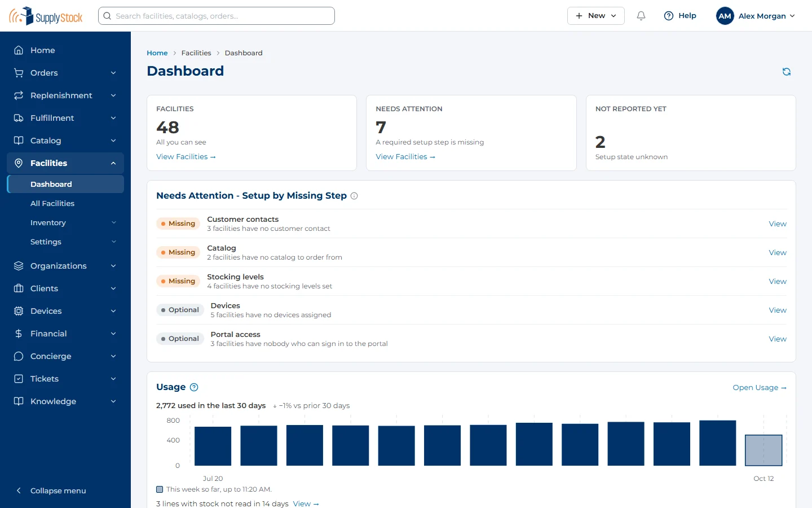Open the Tickets sidebar menu
The image size is (812, 508).
65,379
